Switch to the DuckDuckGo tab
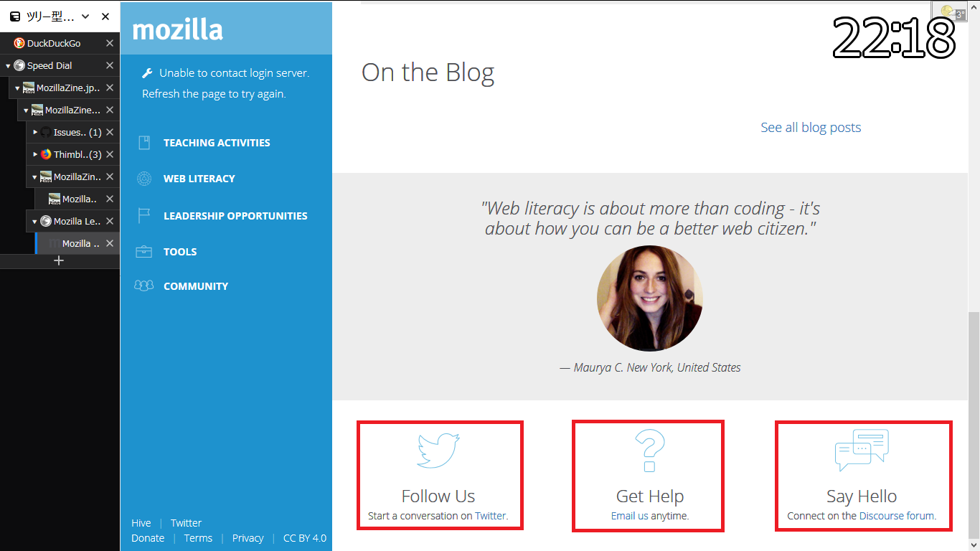Viewport: 980px width, 551px height. [54, 44]
